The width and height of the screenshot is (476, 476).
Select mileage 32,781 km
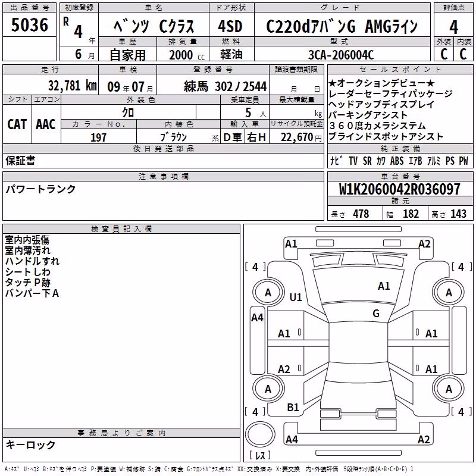click(73, 86)
